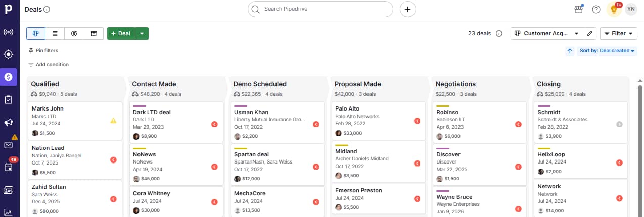Open the Zahid Sultan deal title

click(49, 187)
